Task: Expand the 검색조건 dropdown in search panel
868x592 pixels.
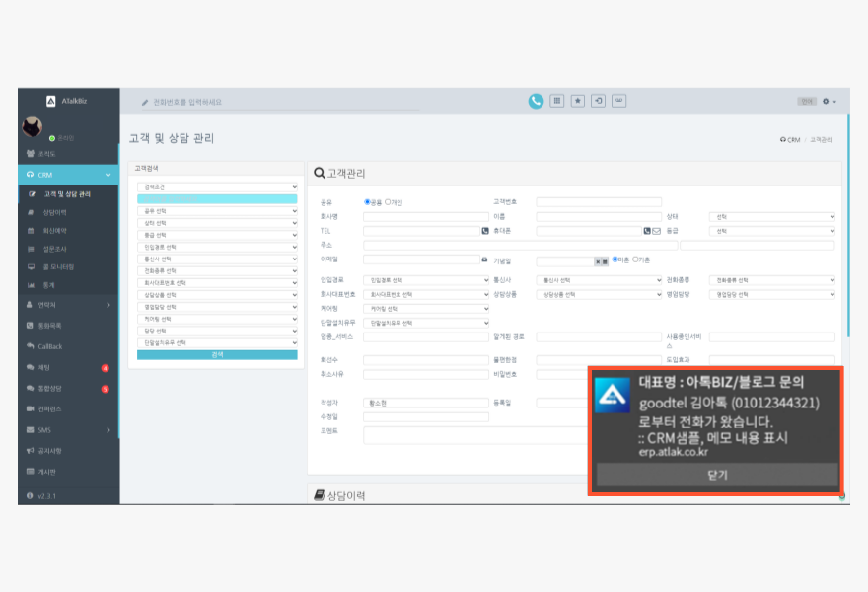Action: click(217, 186)
